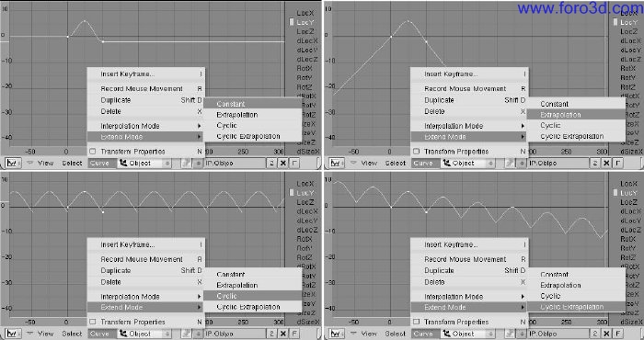This screenshot has width=644, height=340.
Task: Collapse header menus triangle in bottom-left panel
Action: (x=29, y=334)
